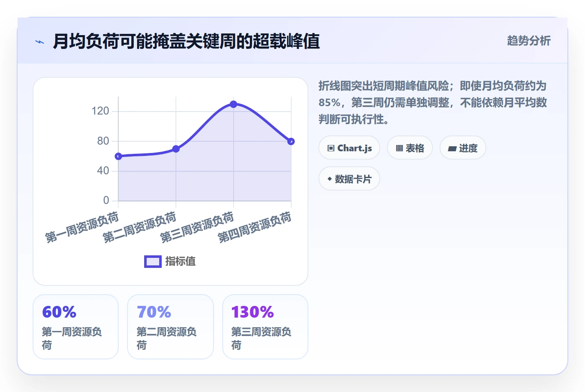This screenshot has height=392, width=585.
Task: Click the peak data point for week three
Action: coord(234,104)
